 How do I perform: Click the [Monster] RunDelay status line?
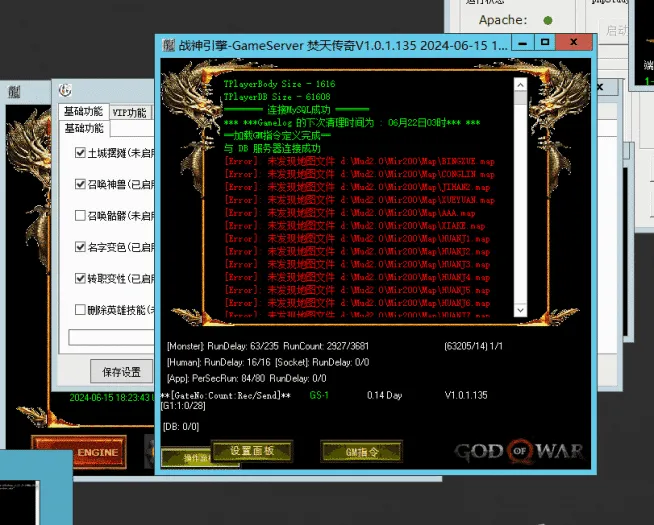tap(268, 346)
